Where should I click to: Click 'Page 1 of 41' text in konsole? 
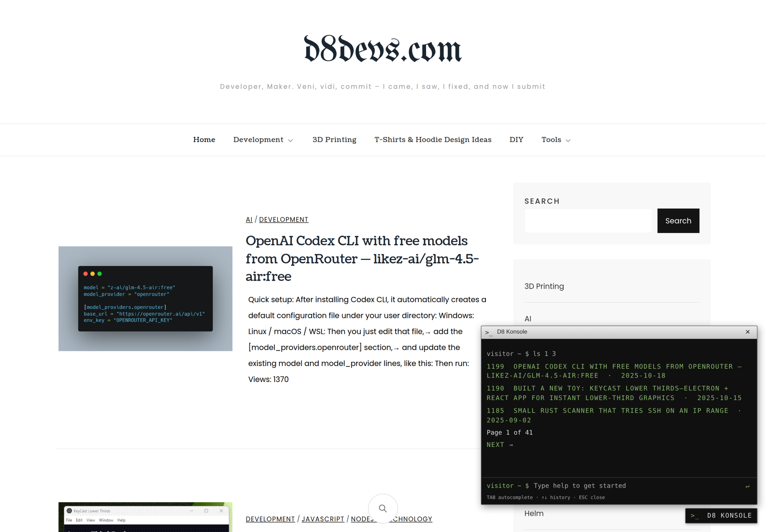click(x=509, y=432)
